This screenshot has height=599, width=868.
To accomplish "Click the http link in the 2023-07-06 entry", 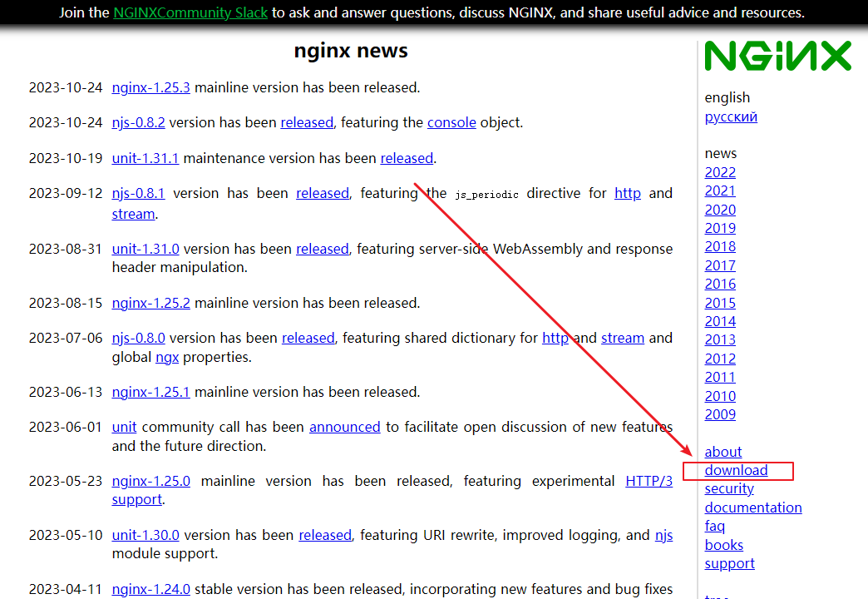I will tap(555, 338).
